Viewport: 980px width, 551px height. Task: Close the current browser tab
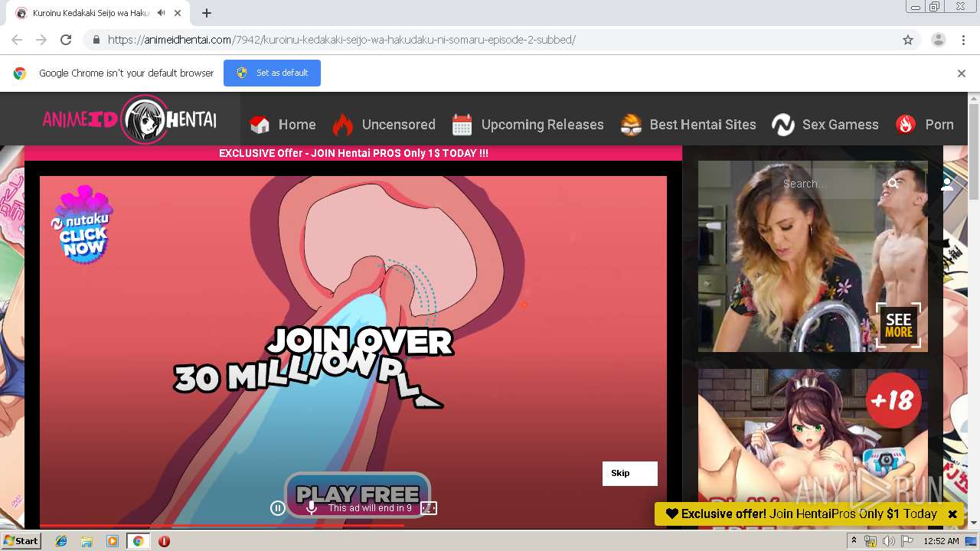178,13
